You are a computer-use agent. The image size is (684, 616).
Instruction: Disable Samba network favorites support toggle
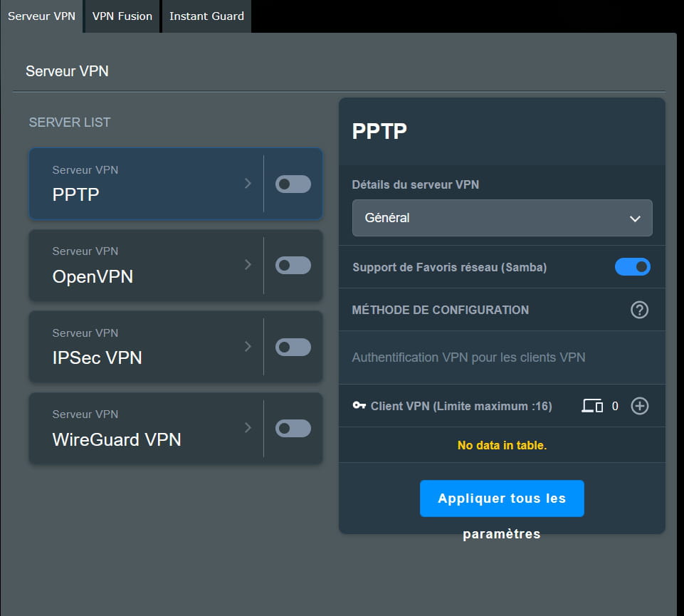pos(632,267)
